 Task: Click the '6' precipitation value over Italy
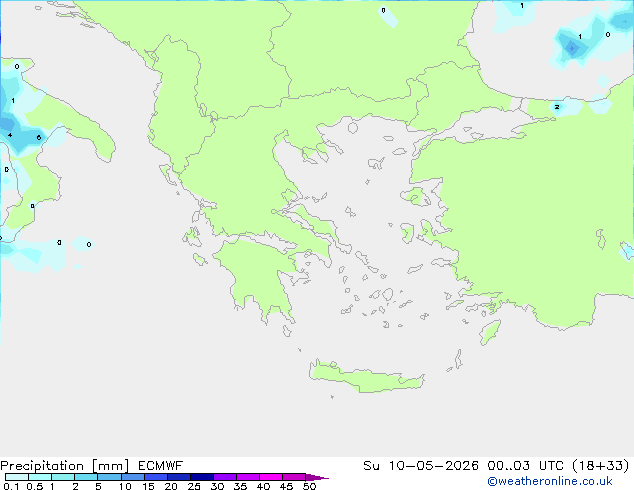[x=39, y=137]
